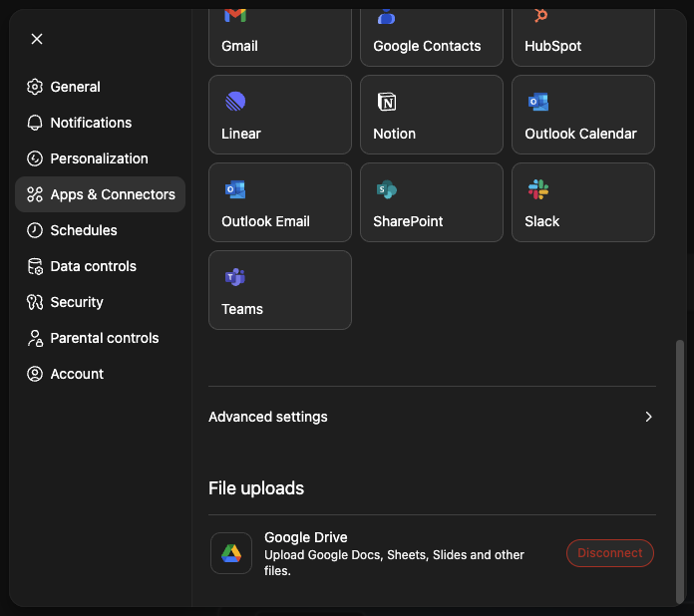Click the Google Drive title text

306,537
